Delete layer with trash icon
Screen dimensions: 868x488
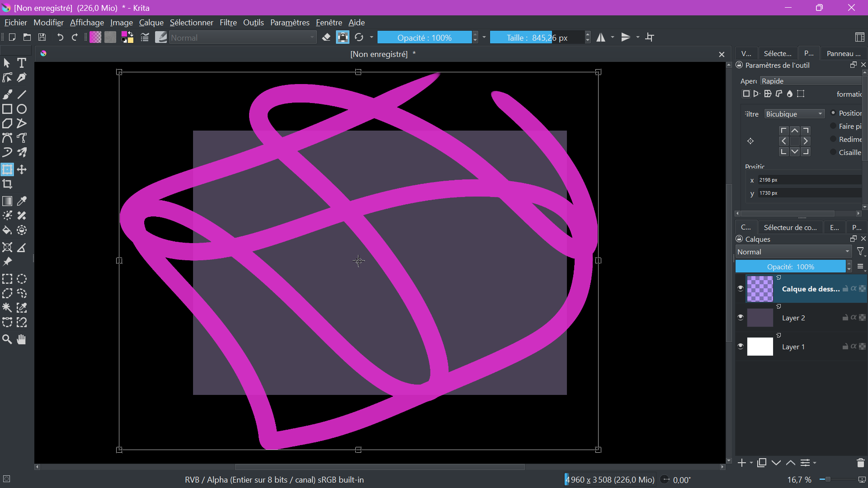click(x=860, y=463)
